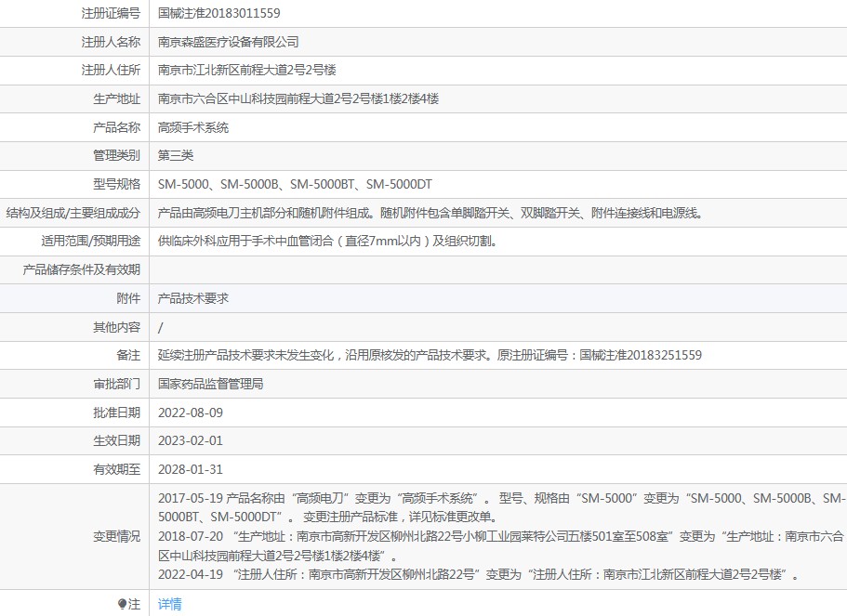847x616 pixels.
Task: Click the 生效日期 label
Action: [x=116, y=440]
